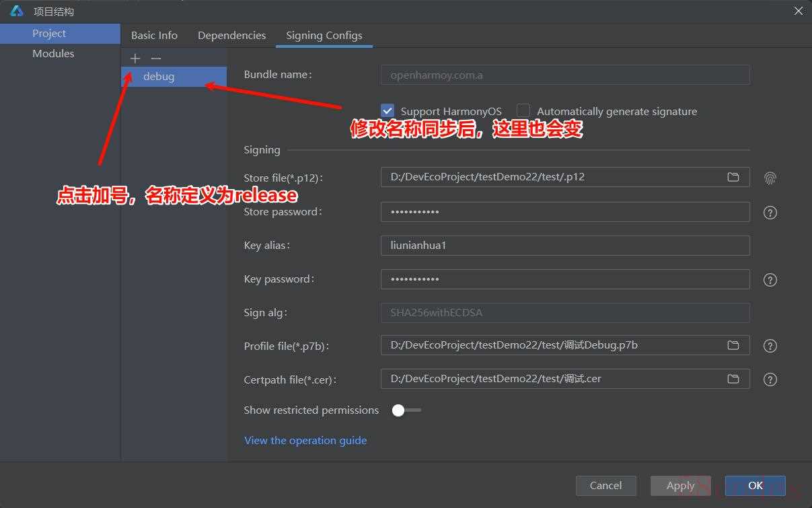Browse for Profile file folder icon

pos(733,345)
